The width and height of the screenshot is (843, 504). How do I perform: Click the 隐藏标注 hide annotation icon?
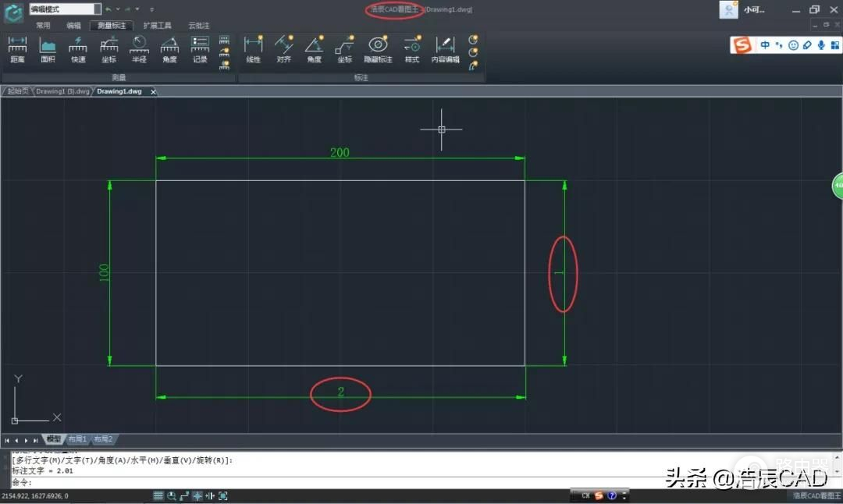pos(378,49)
